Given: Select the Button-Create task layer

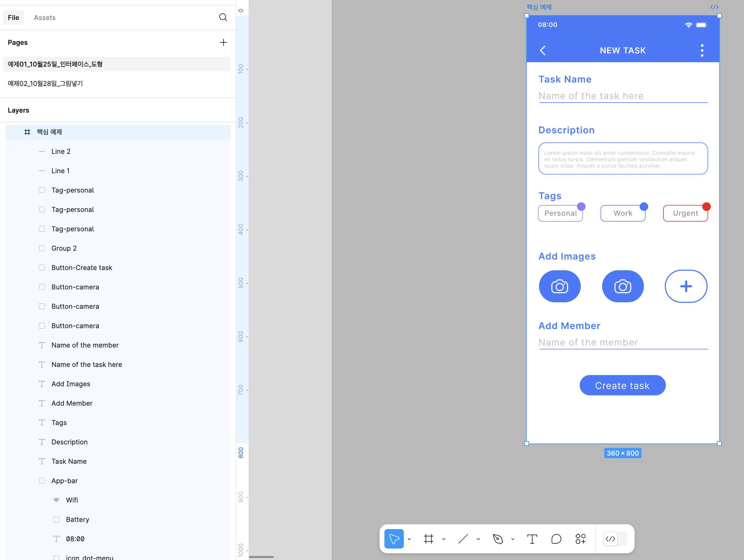Looking at the screenshot, I should [x=82, y=268].
